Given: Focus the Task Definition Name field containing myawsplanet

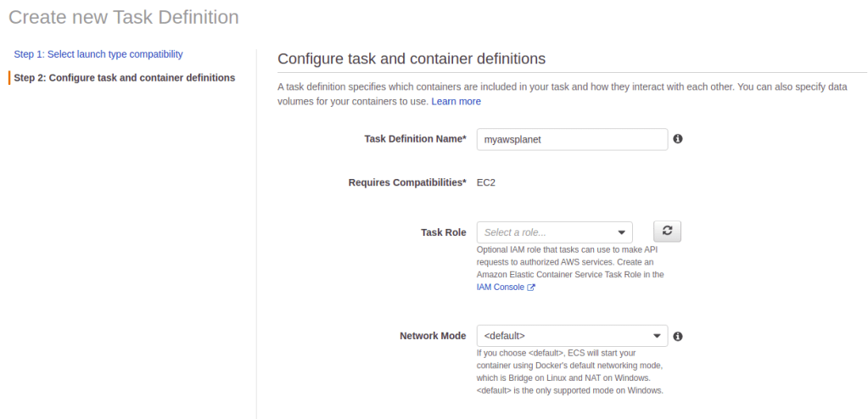Looking at the screenshot, I should [572, 139].
